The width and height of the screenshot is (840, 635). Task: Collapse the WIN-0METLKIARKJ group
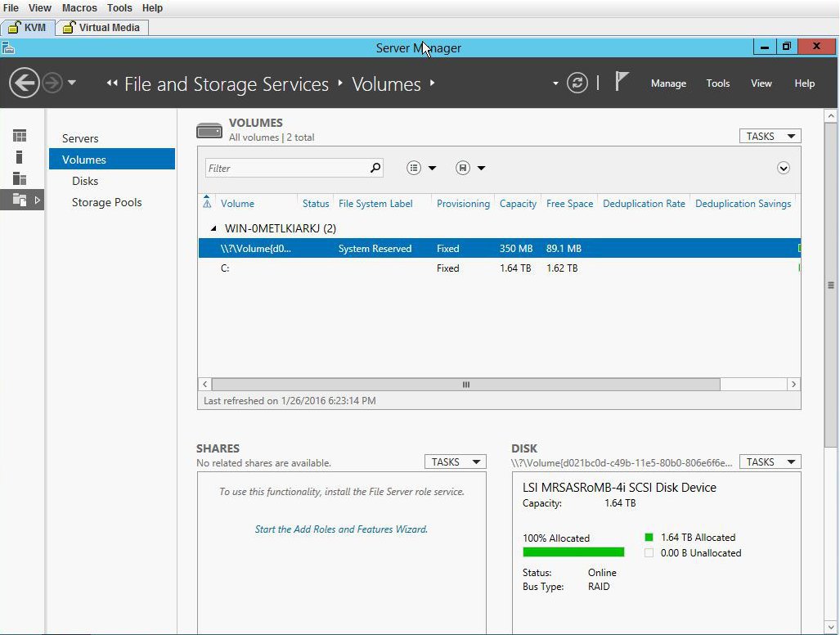coord(213,228)
